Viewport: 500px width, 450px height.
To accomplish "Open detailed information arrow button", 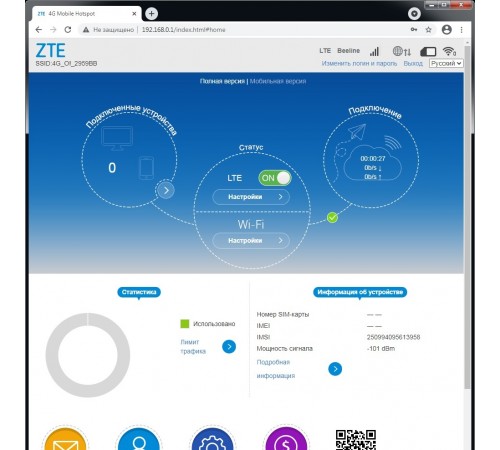I will tap(335, 369).
